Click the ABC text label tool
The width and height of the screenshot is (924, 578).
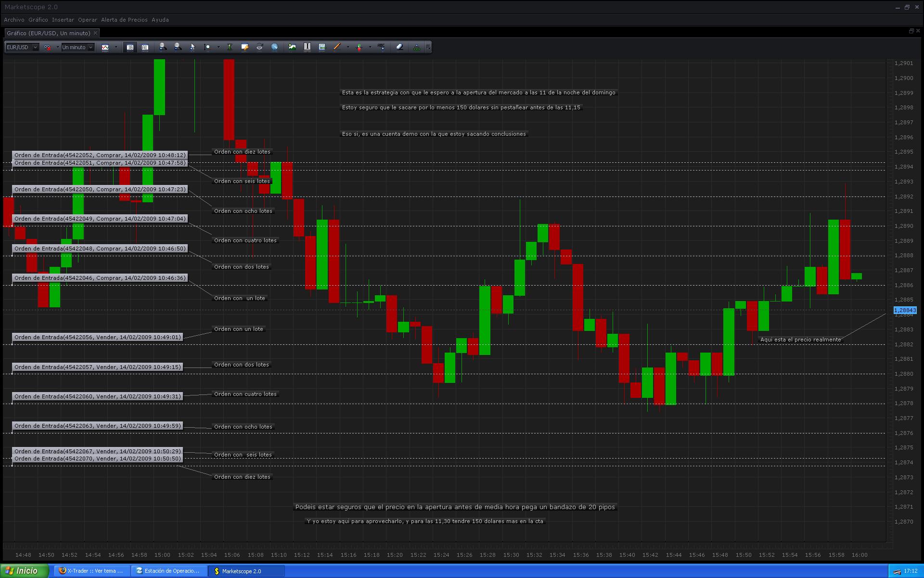click(x=381, y=47)
